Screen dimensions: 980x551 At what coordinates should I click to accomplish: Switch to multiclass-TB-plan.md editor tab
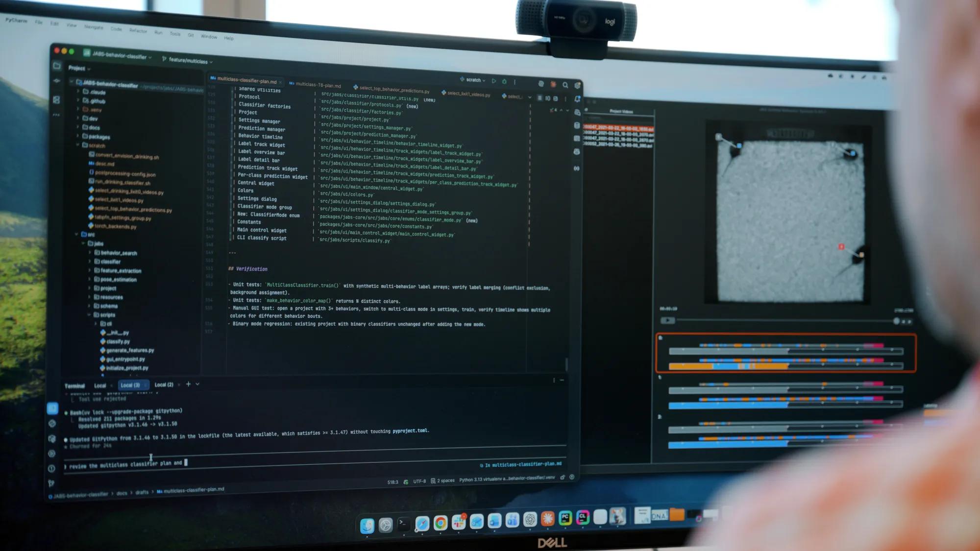pos(315,84)
